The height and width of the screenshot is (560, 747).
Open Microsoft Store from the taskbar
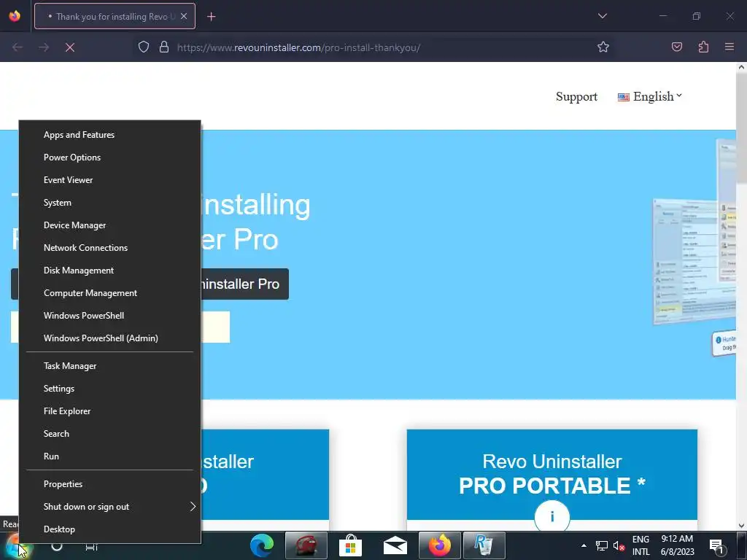click(350, 545)
